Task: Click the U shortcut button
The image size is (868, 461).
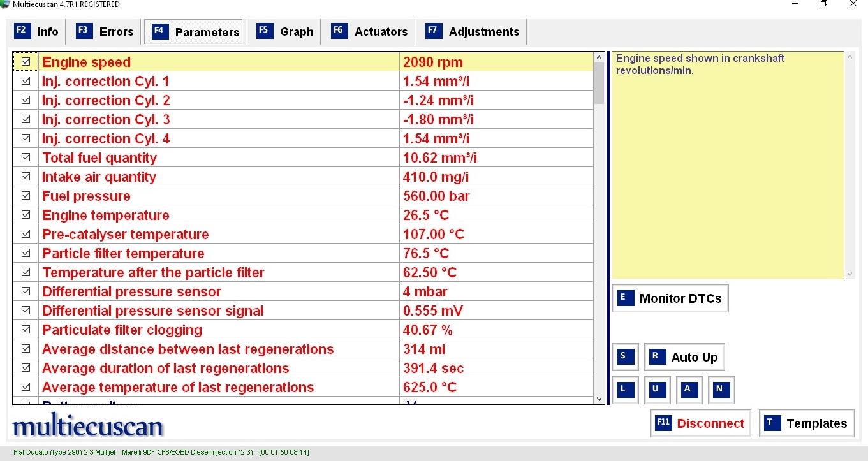Action: point(657,390)
